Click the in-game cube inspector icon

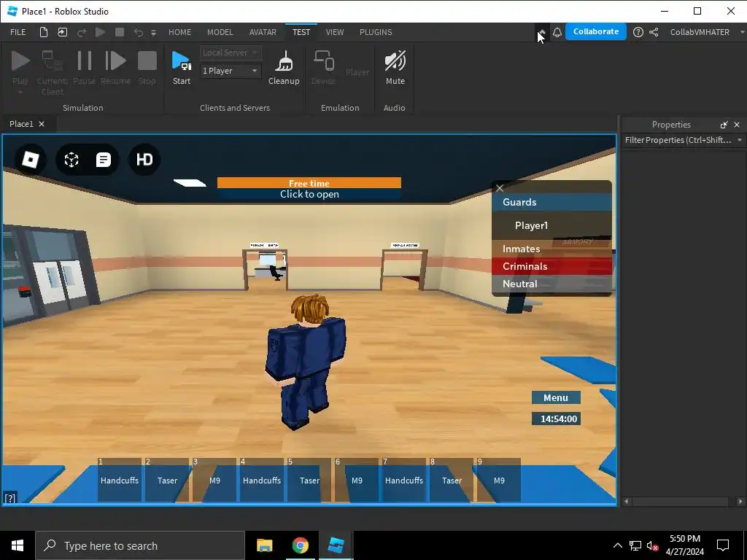click(x=71, y=160)
